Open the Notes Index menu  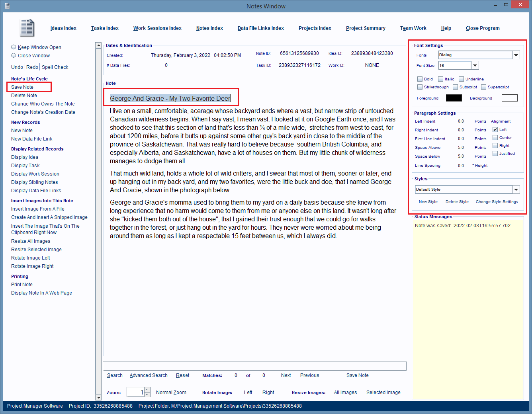pos(209,28)
